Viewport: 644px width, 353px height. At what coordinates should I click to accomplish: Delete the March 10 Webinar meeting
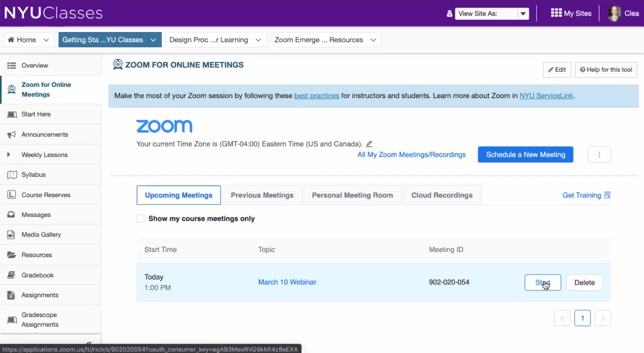tap(584, 283)
